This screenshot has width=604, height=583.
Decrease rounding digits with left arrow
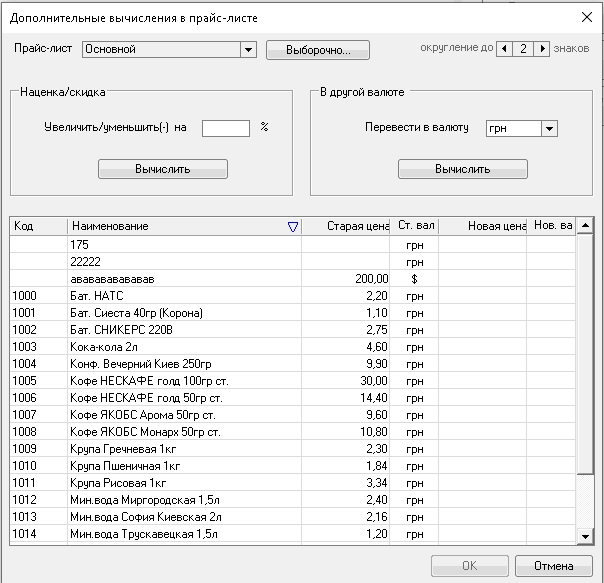[504, 49]
